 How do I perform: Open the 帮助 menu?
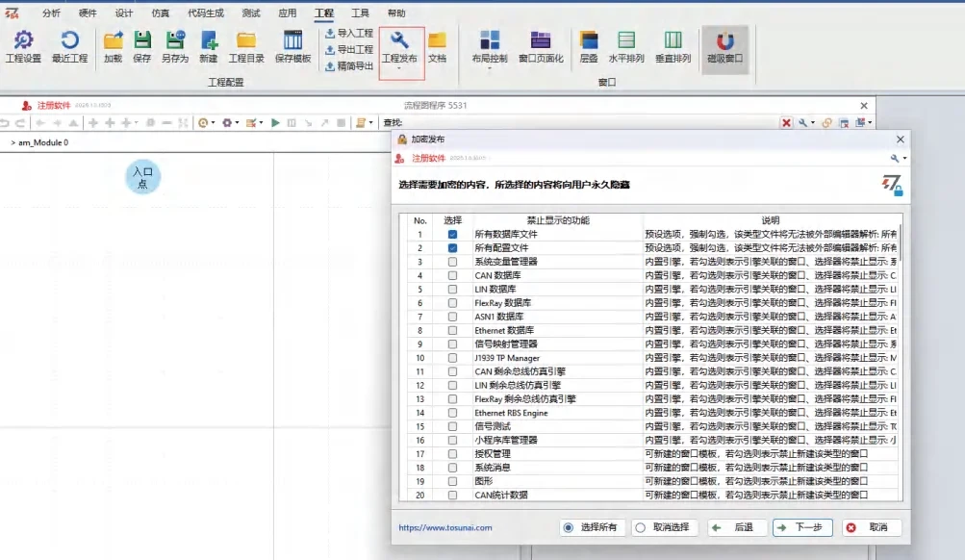click(396, 13)
